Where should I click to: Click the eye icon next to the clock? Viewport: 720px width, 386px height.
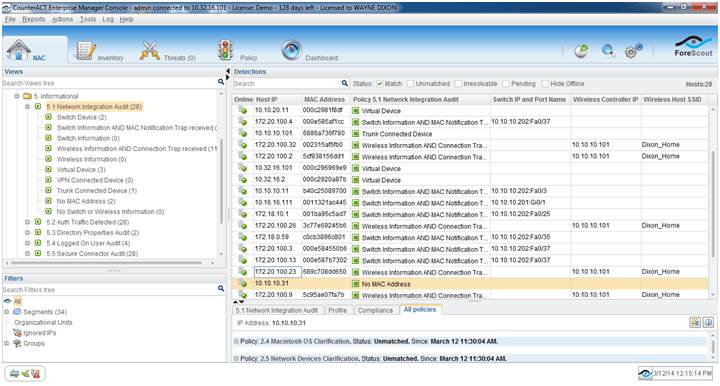645,374
